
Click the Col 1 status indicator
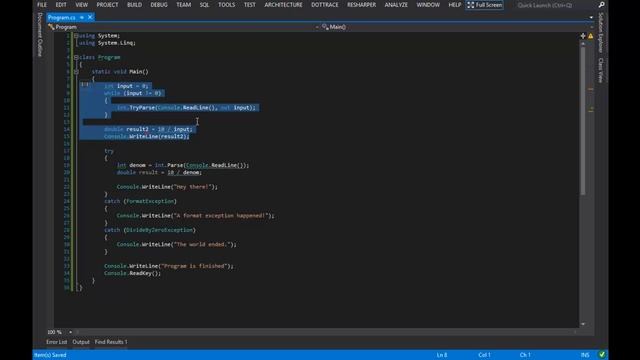point(484,355)
